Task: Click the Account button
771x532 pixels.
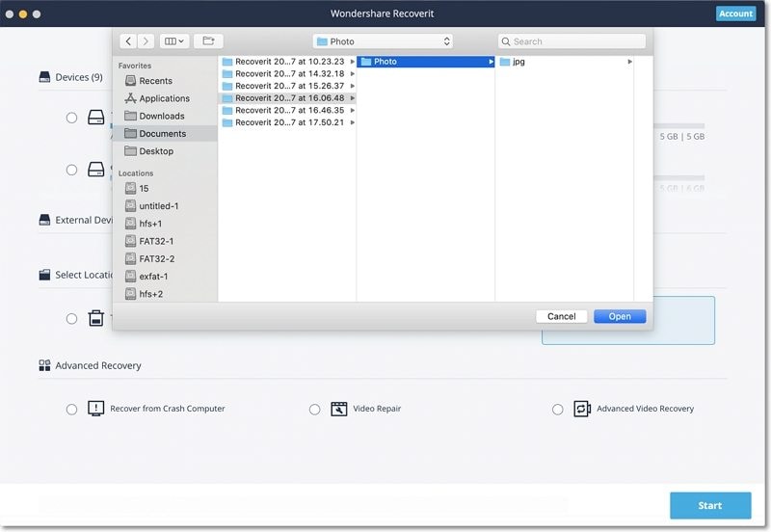Action: 735,13
